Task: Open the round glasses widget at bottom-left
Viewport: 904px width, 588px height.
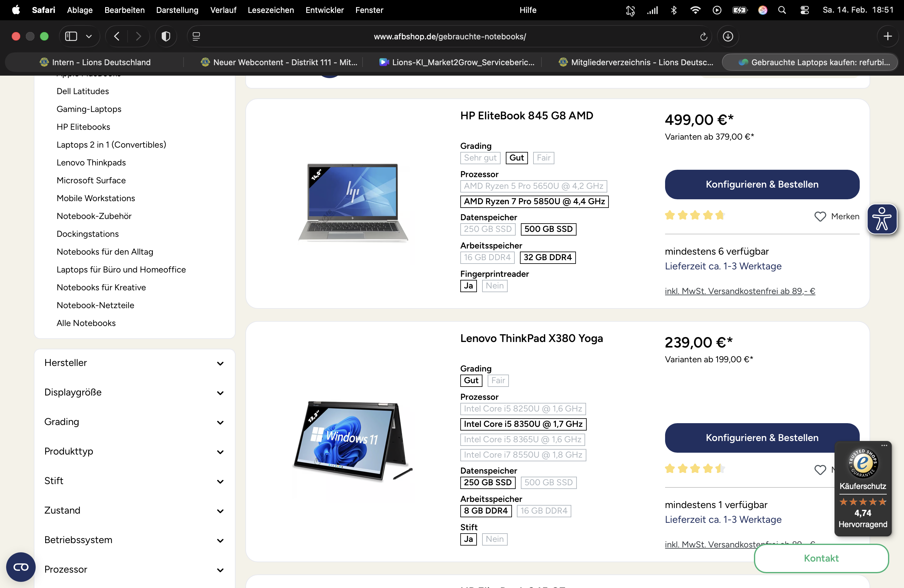Action: (21, 567)
